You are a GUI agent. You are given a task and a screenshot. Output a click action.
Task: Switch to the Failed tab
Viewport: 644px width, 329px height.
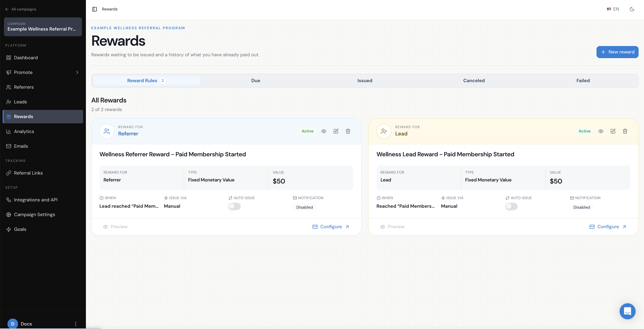click(x=583, y=80)
